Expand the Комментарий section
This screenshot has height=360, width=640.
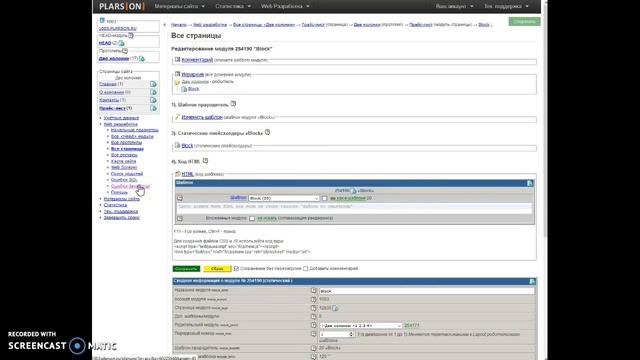(197, 60)
